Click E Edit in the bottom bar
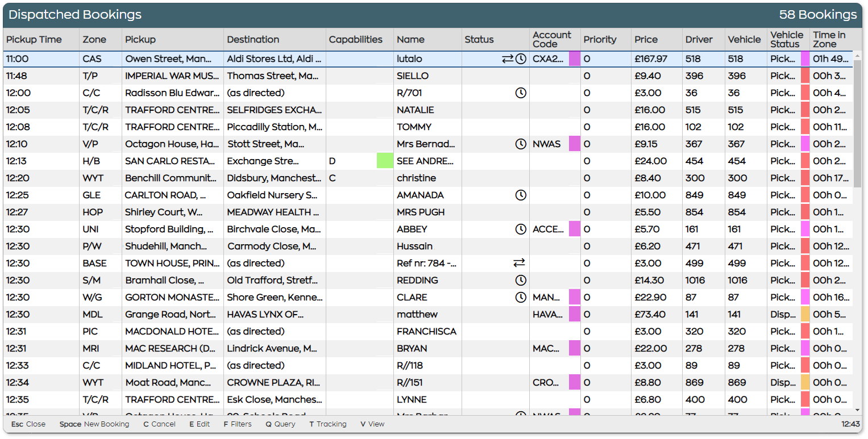Viewport: 868px width, 439px height. pos(200,424)
